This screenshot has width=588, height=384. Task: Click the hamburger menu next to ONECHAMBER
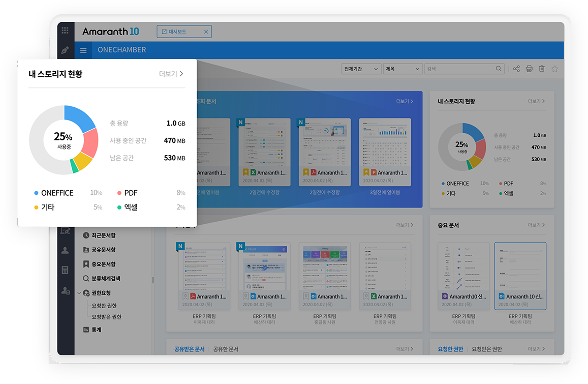coord(83,50)
